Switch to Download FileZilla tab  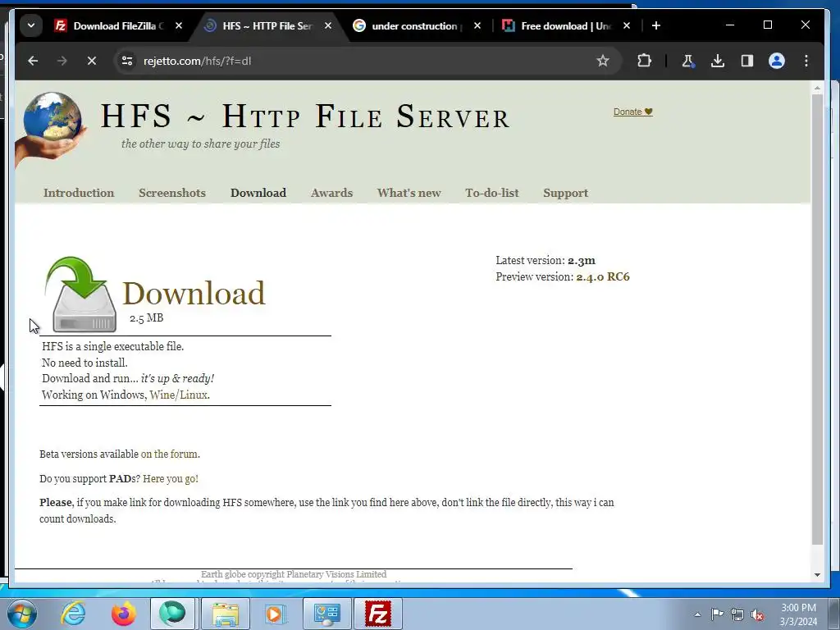[x=111, y=25]
